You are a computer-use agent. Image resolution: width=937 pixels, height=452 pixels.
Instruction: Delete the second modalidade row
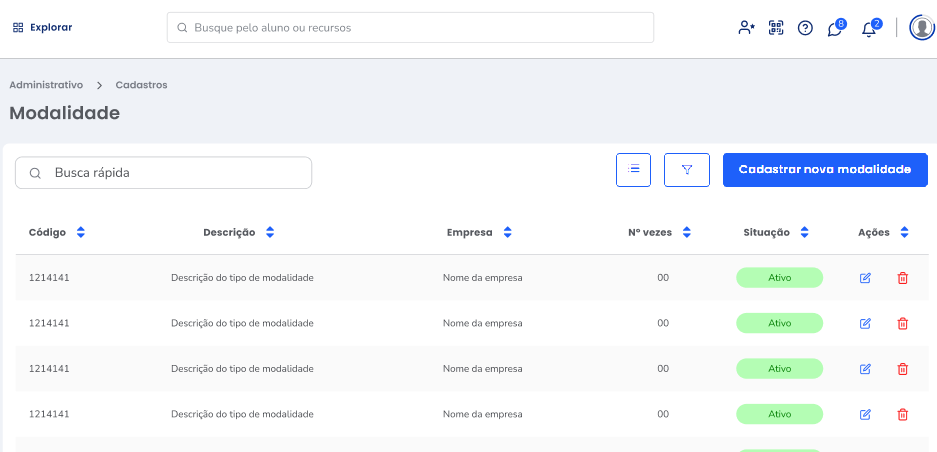(x=902, y=323)
